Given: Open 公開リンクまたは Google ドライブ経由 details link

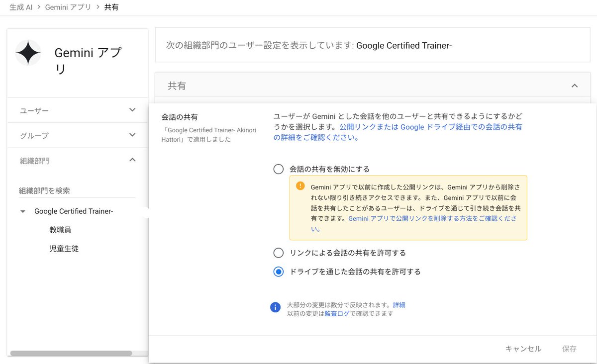Looking at the screenshot, I should point(398,132).
